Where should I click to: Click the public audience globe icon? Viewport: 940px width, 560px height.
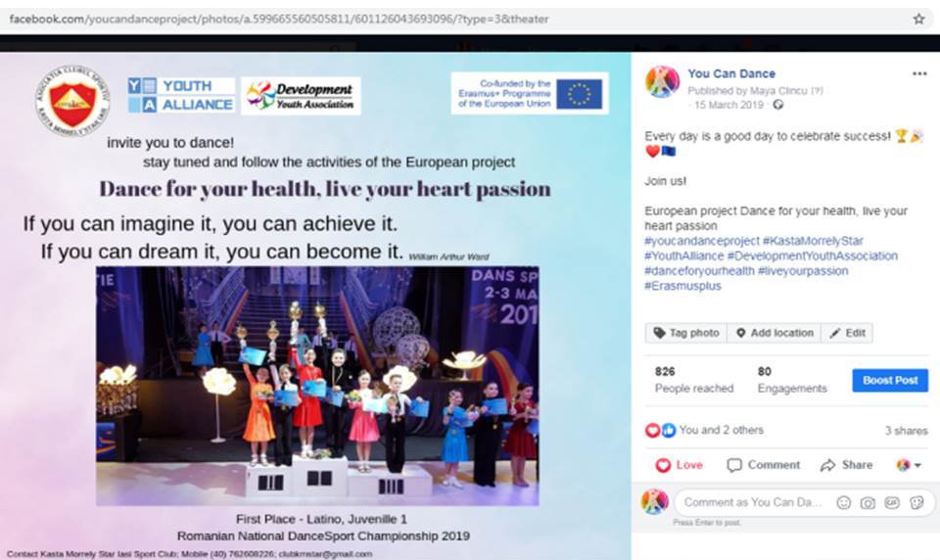click(778, 105)
